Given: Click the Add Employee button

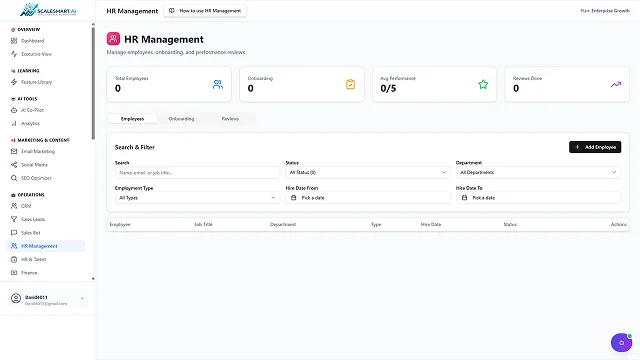Looking at the screenshot, I should tap(595, 147).
